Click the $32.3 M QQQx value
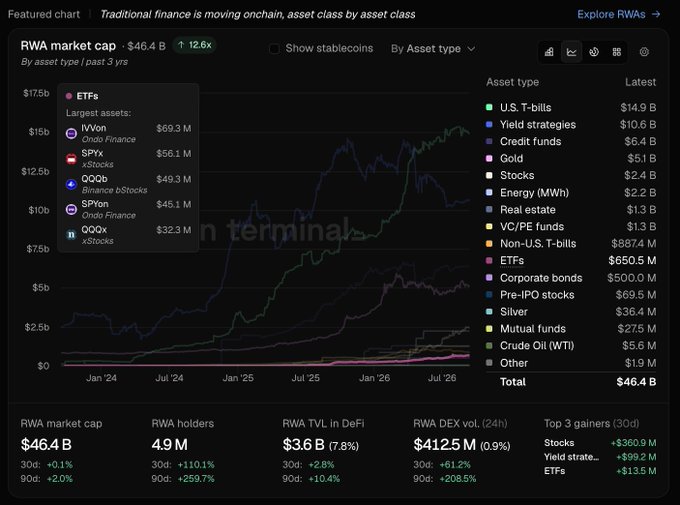Screen dimensions: 680x505 [173, 230]
